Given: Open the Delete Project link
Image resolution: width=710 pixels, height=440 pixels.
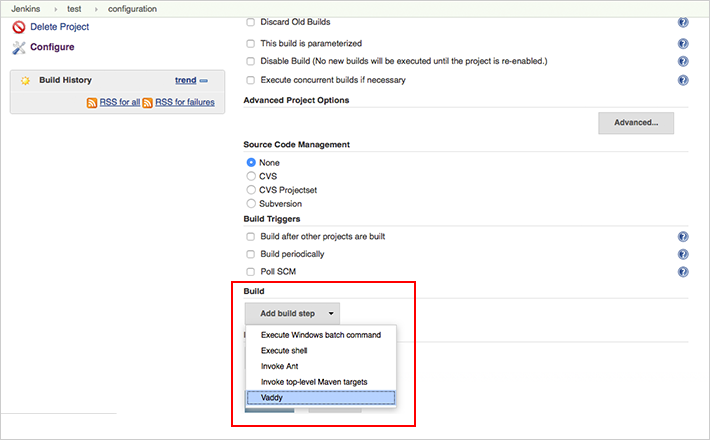Looking at the screenshot, I should click(x=59, y=27).
